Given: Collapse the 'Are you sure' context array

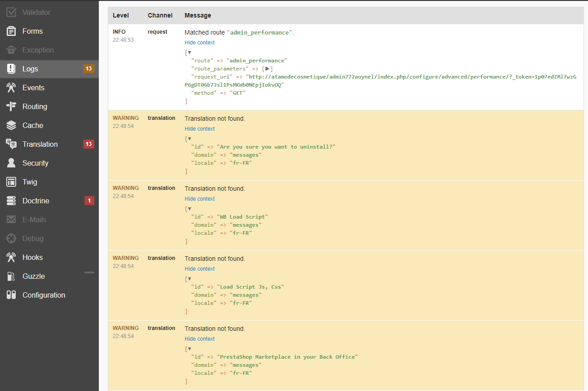Looking at the screenshot, I should [190, 139].
